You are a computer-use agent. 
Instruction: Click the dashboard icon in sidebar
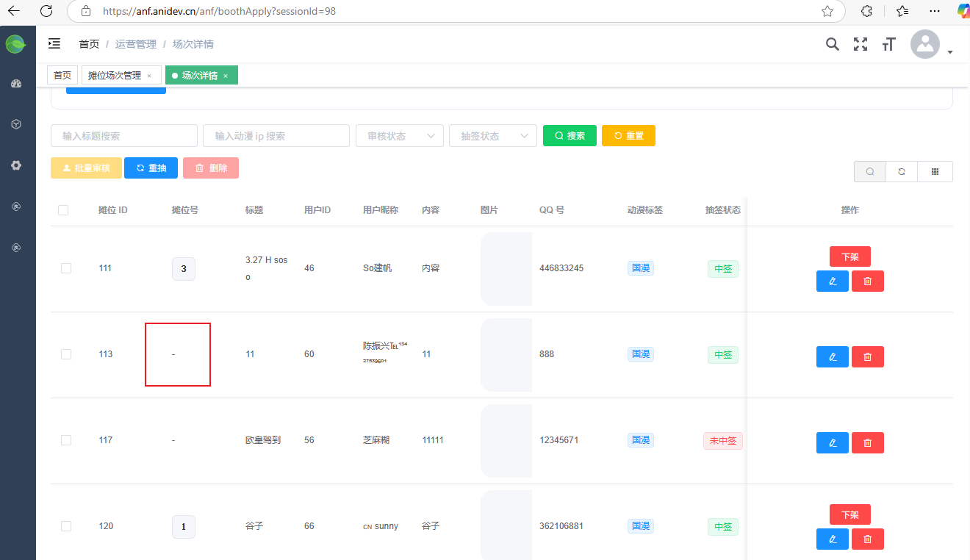click(x=16, y=84)
